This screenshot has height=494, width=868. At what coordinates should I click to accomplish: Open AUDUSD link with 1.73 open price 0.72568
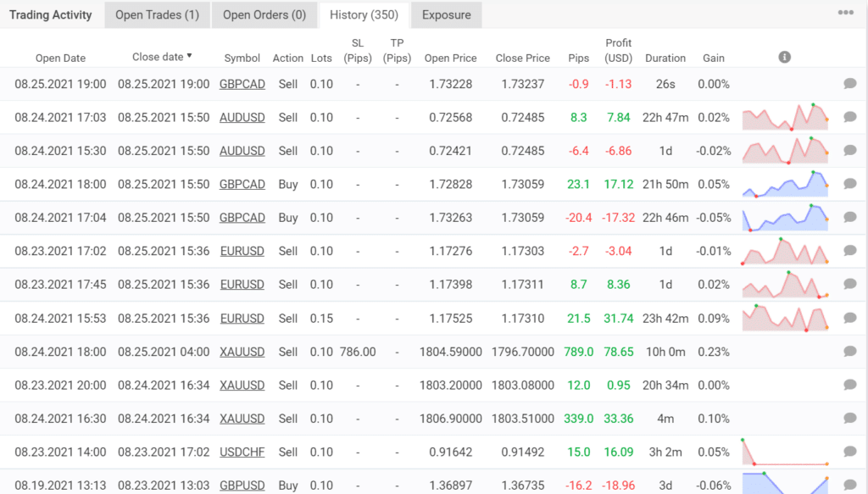[x=242, y=118]
